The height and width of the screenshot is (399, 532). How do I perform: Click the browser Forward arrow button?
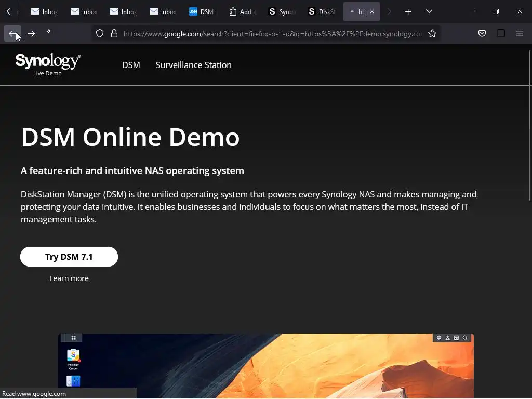pyautogui.click(x=31, y=33)
